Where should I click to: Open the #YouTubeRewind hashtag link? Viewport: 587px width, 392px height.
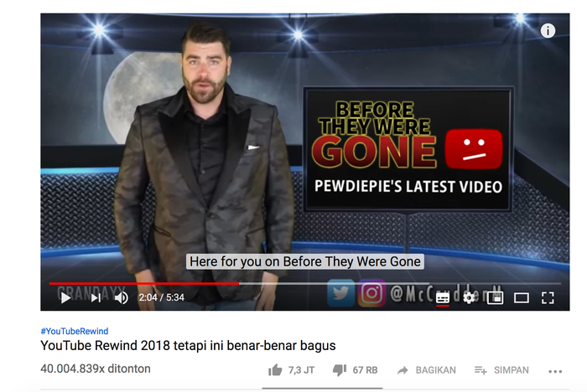(75, 331)
